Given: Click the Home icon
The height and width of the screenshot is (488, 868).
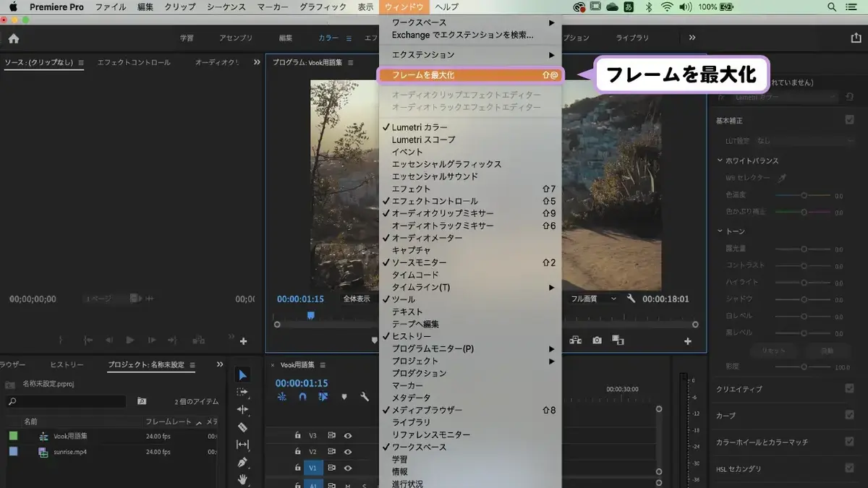Looking at the screenshot, I should click(14, 38).
